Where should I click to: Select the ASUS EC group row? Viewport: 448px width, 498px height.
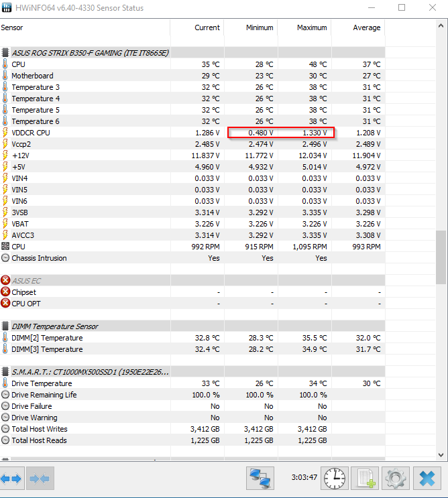point(192,280)
